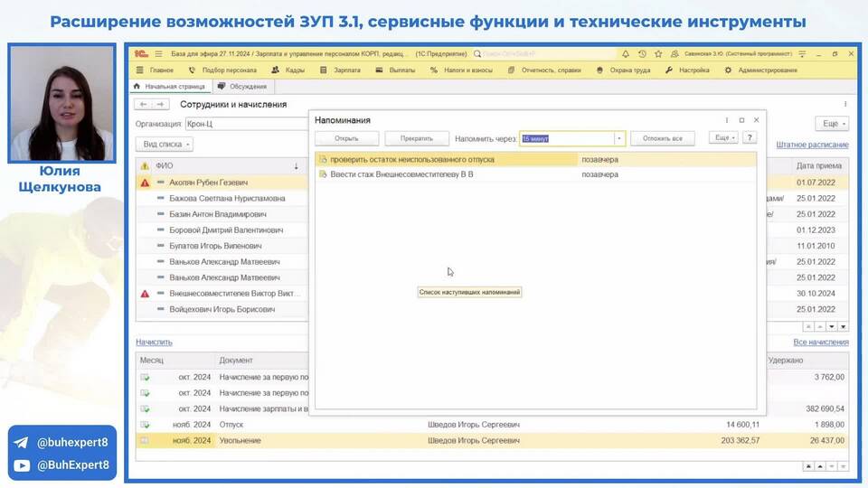Image resolution: width=868 pixels, height=488 pixels.
Task: Open the Зарплата menu
Action: pos(341,70)
